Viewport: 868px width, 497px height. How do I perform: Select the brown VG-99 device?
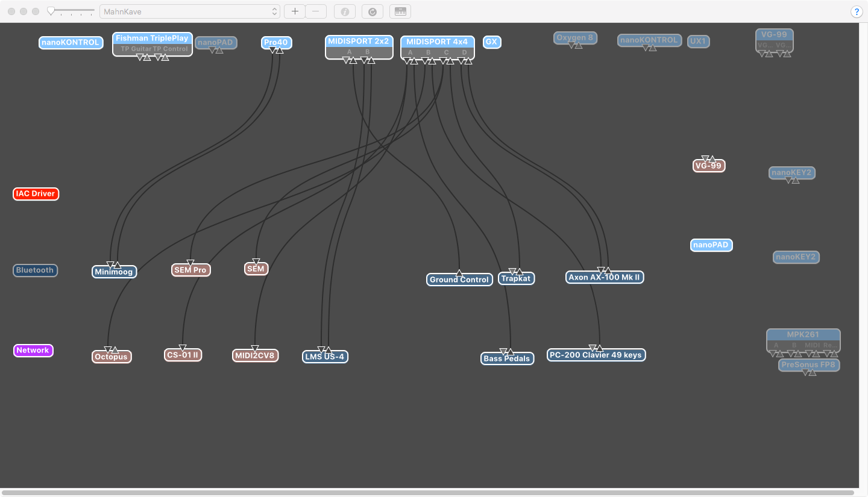click(709, 166)
